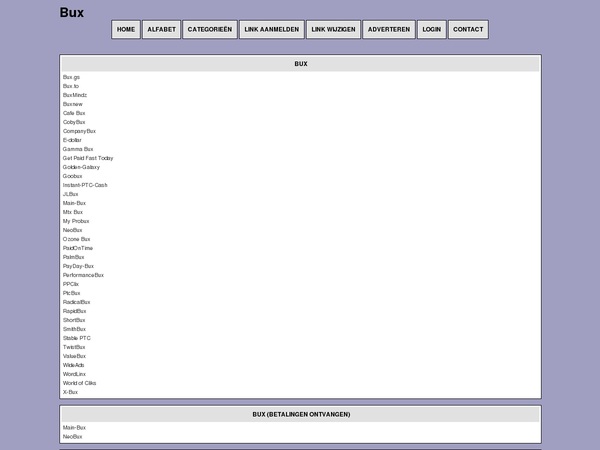Visit the World of Cliks link
Image resolution: width=600 pixels, height=450 pixels.
(79, 383)
